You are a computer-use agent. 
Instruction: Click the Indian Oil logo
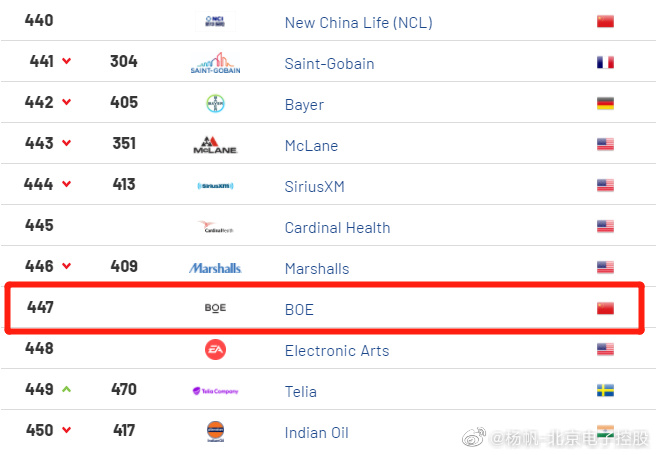215,431
